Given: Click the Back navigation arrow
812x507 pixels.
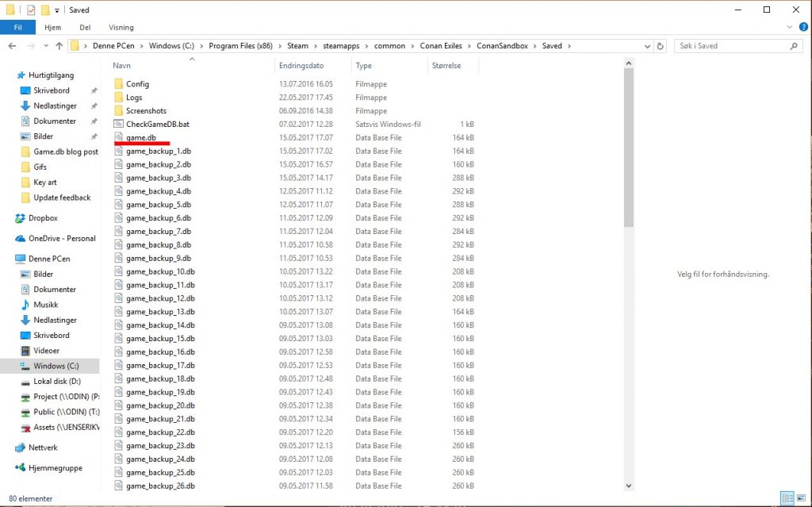Looking at the screenshot, I should [x=12, y=46].
